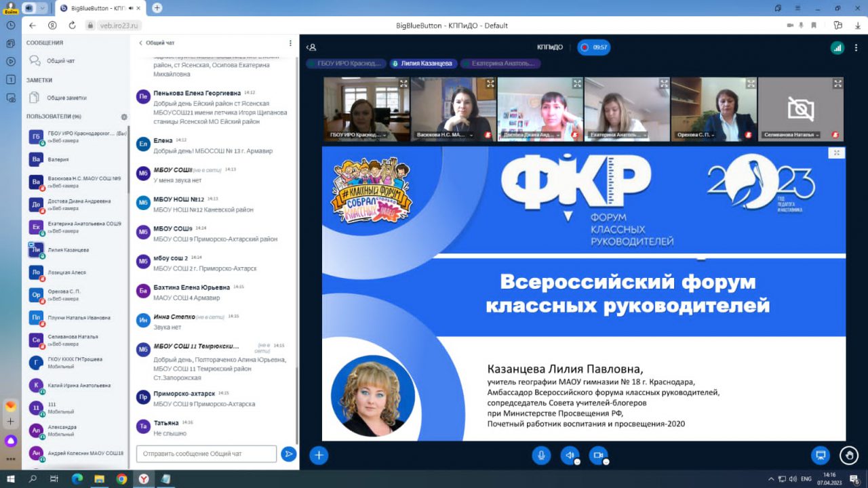Open the audio speaker settings button
This screenshot has height=488, width=868.
tap(570, 455)
